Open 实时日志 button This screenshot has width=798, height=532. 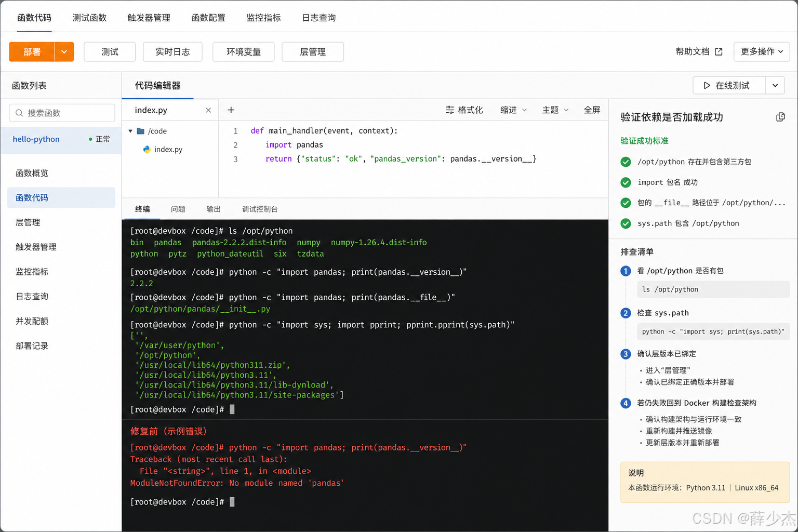click(172, 51)
